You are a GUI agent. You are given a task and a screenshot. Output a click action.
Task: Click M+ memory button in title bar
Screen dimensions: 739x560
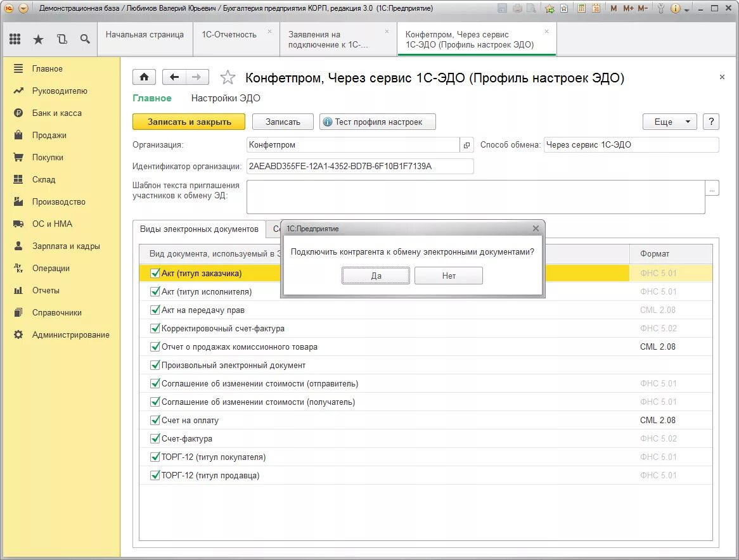click(x=628, y=8)
